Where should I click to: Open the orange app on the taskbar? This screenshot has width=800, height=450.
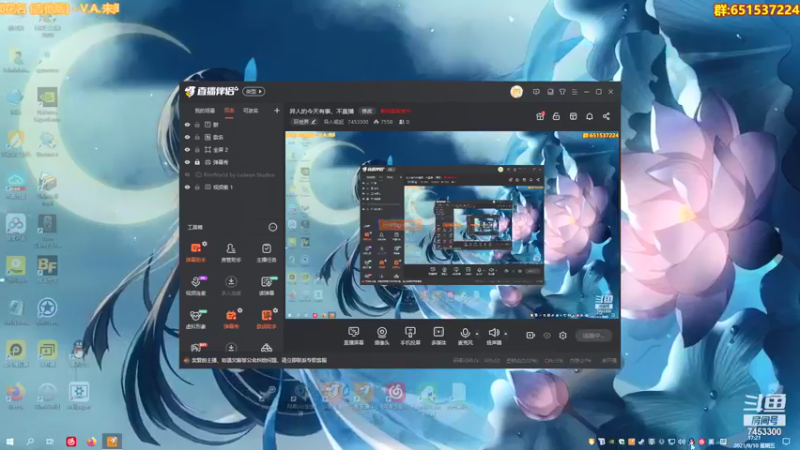click(112, 441)
